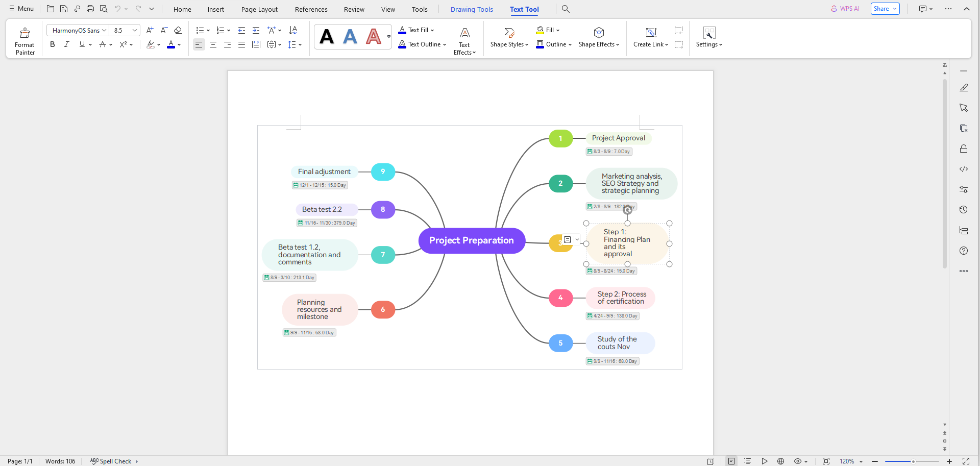The image size is (980, 466).
Task: Click the Print Preview icon
Action: (104, 9)
